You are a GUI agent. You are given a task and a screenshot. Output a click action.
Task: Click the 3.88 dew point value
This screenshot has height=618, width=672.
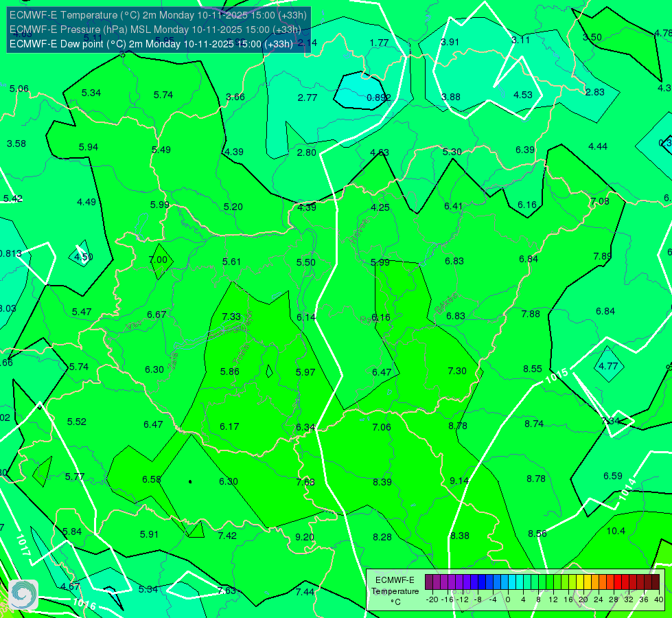tap(451, 97)
